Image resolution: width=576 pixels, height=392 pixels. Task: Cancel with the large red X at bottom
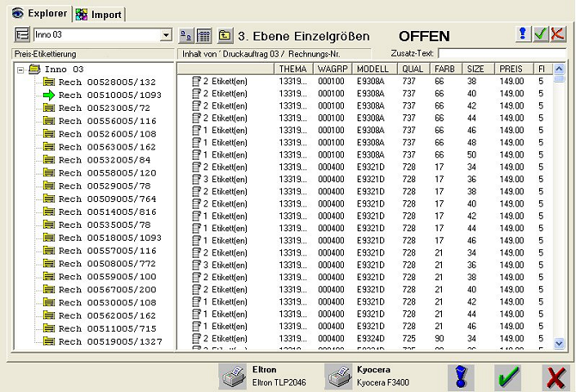[x=555, y=377]
